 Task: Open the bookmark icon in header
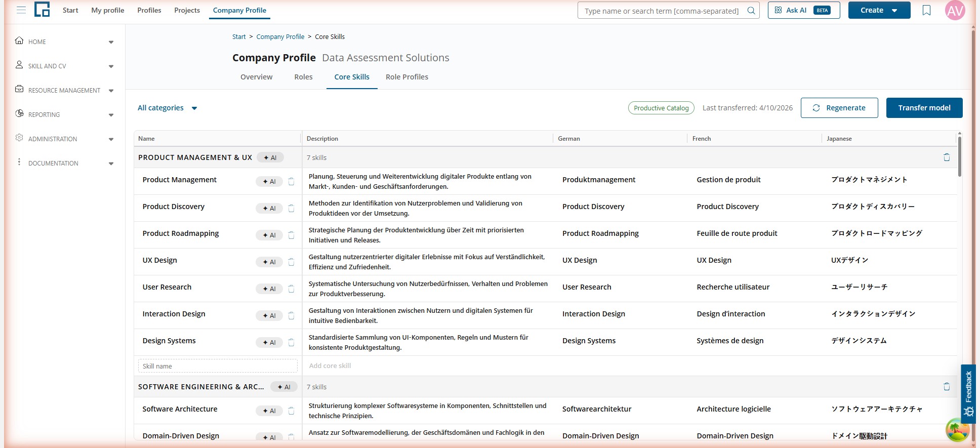[x=926, y=10]
